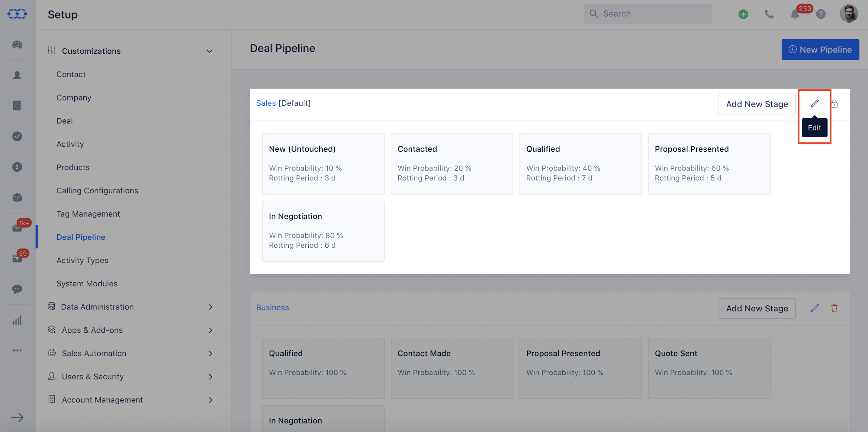Expand sidebar with the arrow icon
The height and width of the screenshot is (432, 868).
[17, 417]
